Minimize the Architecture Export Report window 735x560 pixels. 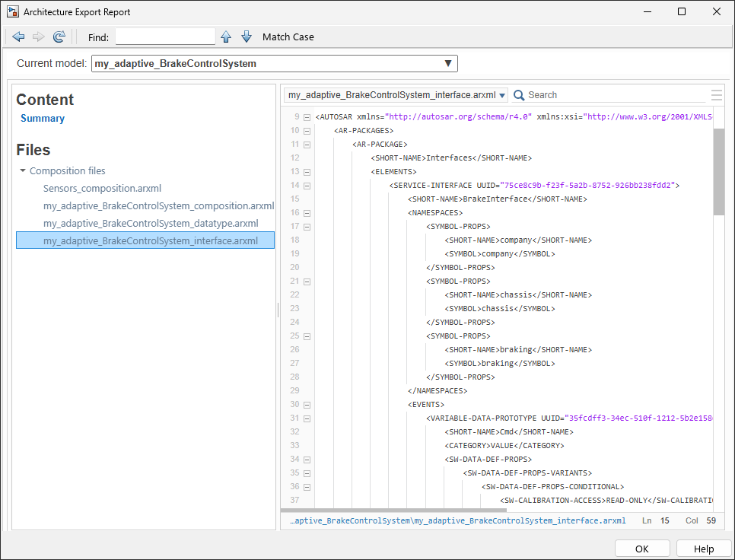pyautogui.click(x=647, y=11)
